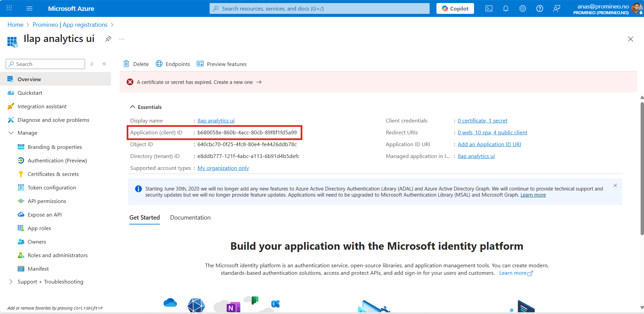Click the Directory (tenant) ID value
This screenshot has width=644, height=314.
pos(249,156)
